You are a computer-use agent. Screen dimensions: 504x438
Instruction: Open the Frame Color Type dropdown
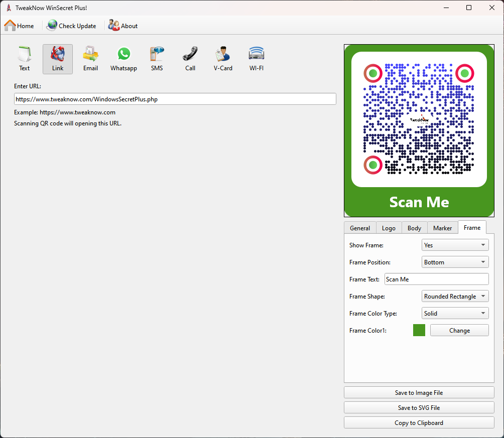pyautogui.click(x=455, y=313)
